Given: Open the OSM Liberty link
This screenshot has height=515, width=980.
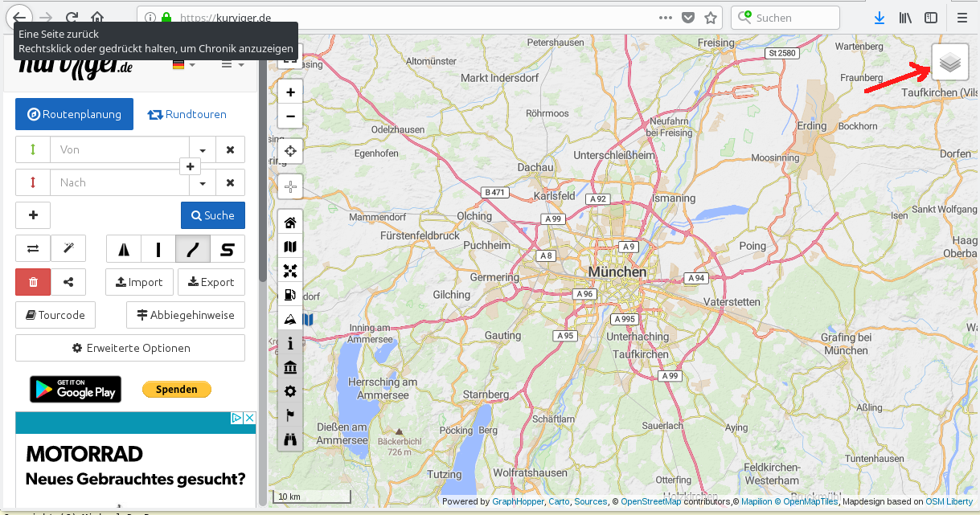Looking at the screenshot, I should 949,501.
